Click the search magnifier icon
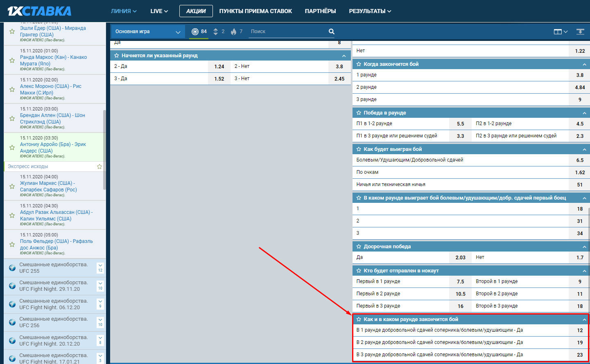Screen dimensions: 590x364 pyautogui.click(x=331, y=31)
